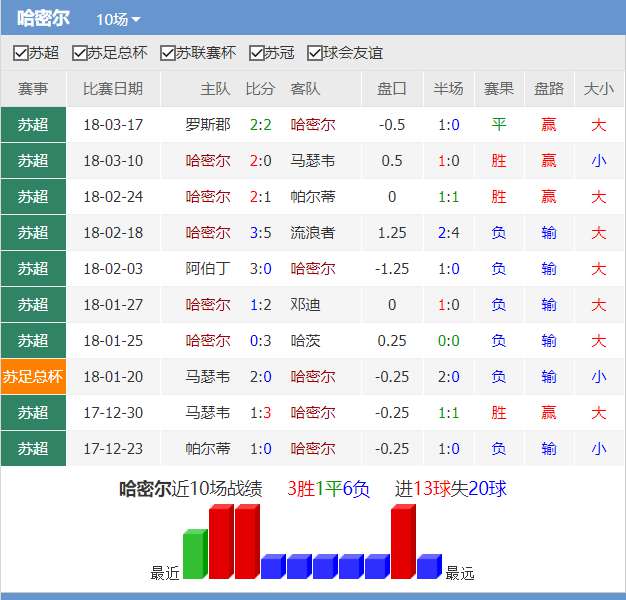Viewport: 626px width, 600px height.
Task: Open the 流浪者 away team link
Action: (x=313, y=233)
